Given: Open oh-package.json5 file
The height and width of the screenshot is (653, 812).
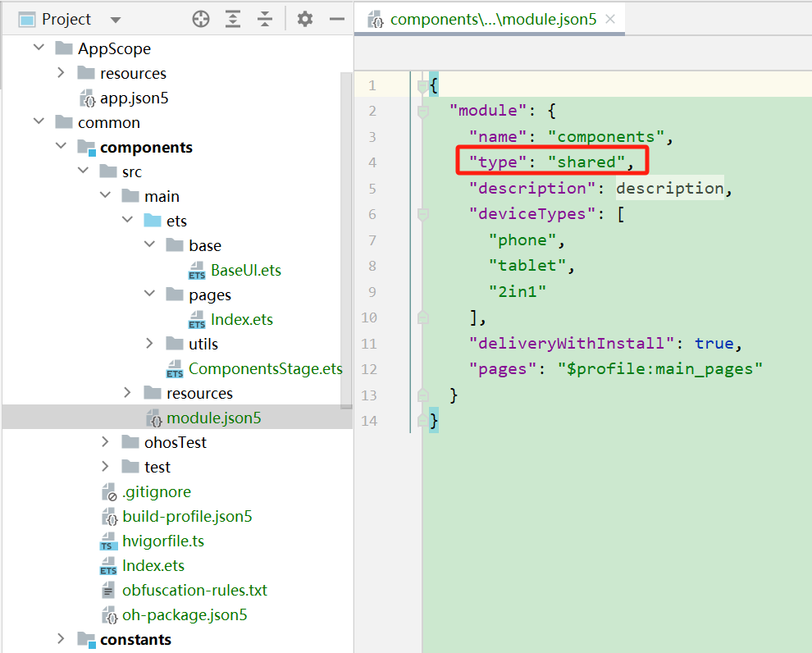Looking at the screenshot, I should click(x=185, y=614).
